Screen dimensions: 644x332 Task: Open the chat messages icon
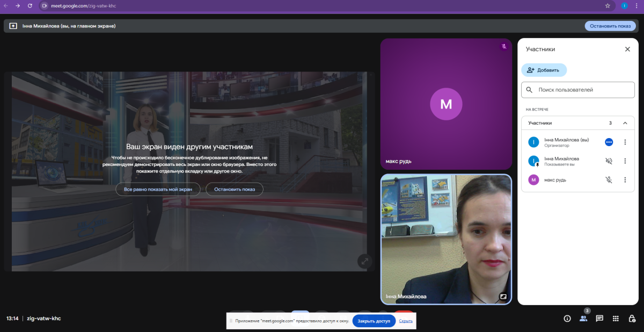[x=599, y=319]
